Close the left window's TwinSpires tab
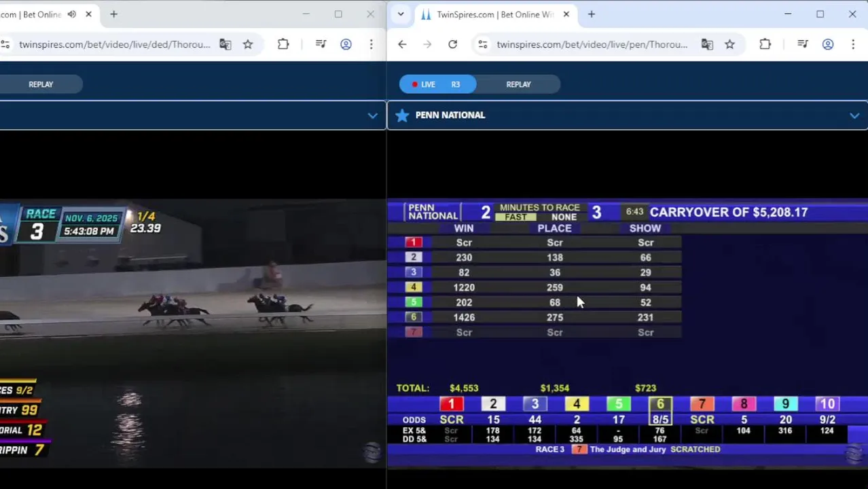The width and height of the screenshot is (868, 489). 88,14
